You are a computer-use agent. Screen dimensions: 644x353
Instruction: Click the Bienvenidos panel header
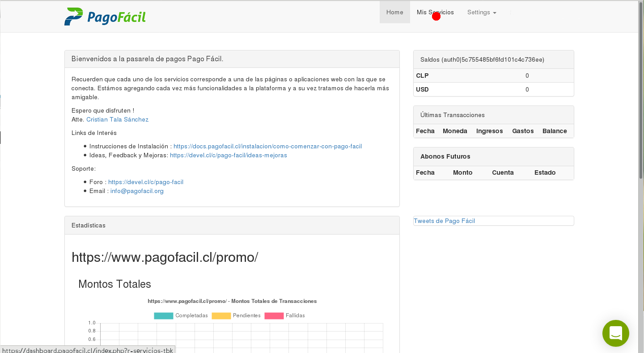coord(232,59)
